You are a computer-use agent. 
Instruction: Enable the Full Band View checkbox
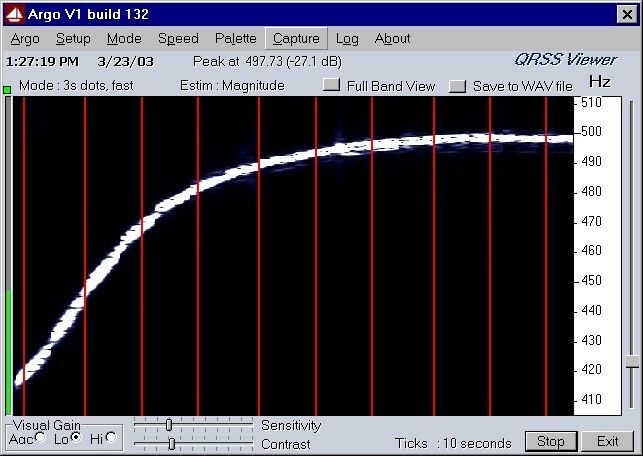(x=332, y=86)
